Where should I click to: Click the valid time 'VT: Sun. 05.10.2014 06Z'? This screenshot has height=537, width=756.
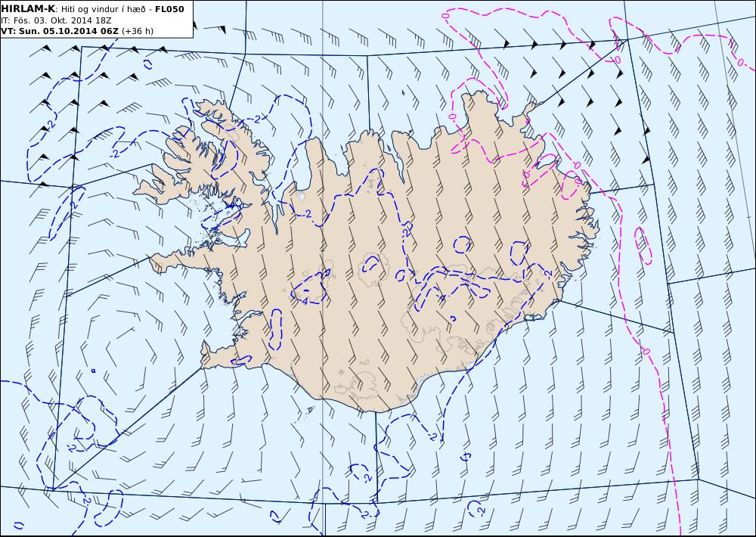(59, 31)
